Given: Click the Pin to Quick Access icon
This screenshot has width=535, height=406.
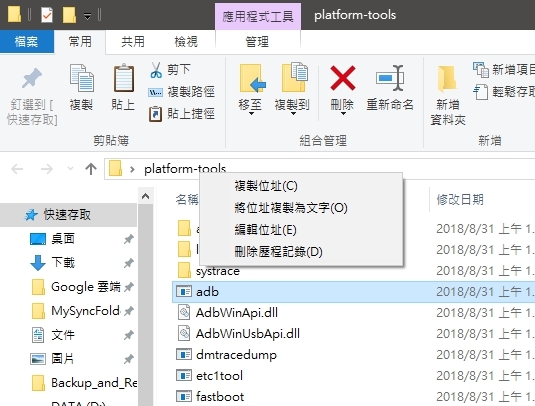Looking at the screenshot, I should (32, 78).
